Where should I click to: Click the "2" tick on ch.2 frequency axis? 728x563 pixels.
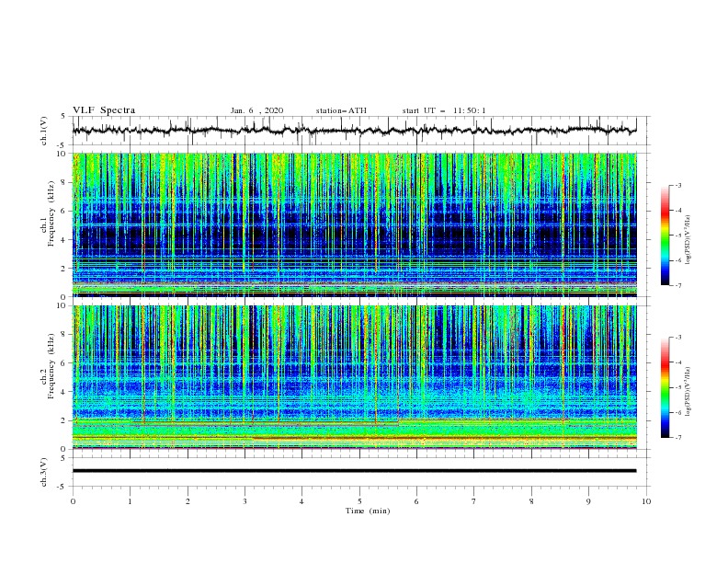(64, 420)
